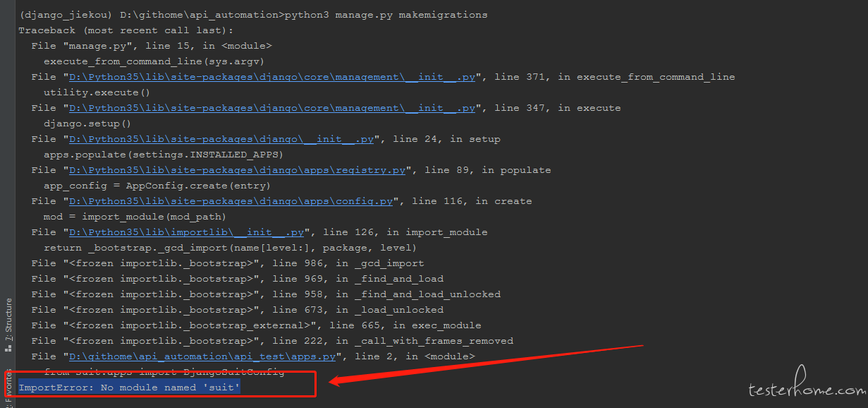This screenshot has height=408, width=868.
Task: Click the AppConfig.create(entry) code line
Action: click(157, 186)
